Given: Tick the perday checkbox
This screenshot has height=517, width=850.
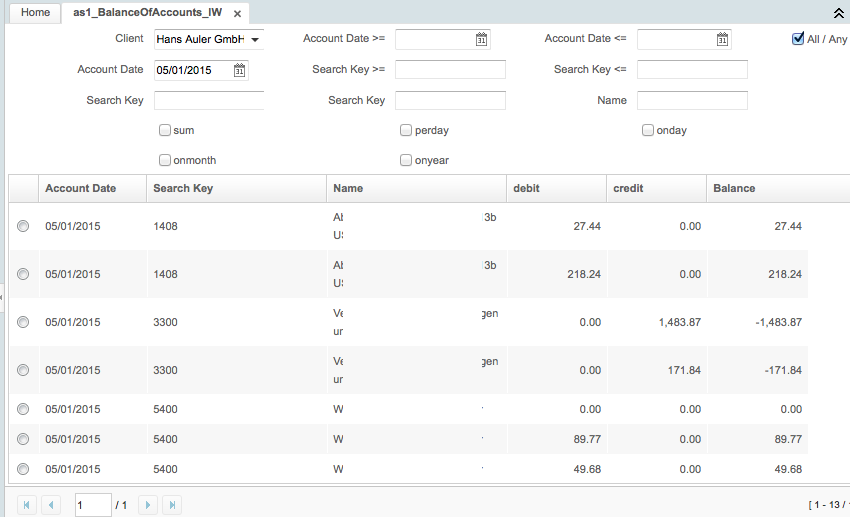Looking at the screenshot, I should click(406, 130).
